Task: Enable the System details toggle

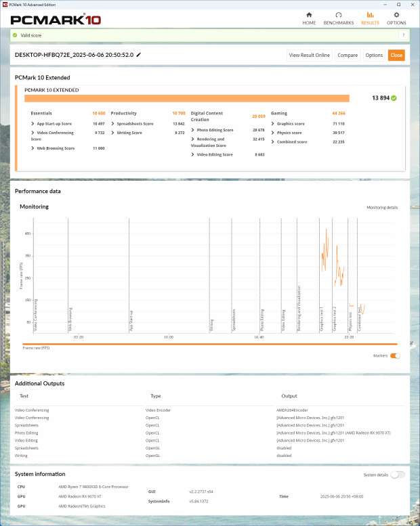Action: coord(398,475)
